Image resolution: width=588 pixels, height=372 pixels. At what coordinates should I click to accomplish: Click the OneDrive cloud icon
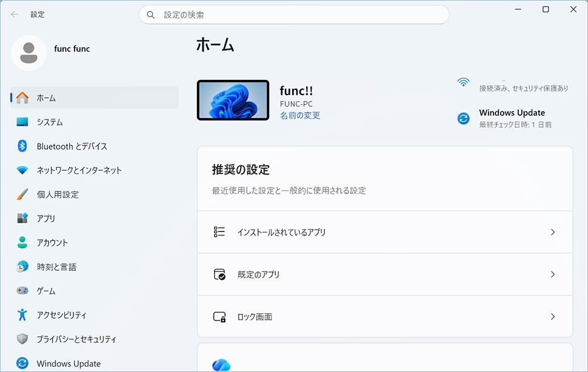[x=221, y=365]
